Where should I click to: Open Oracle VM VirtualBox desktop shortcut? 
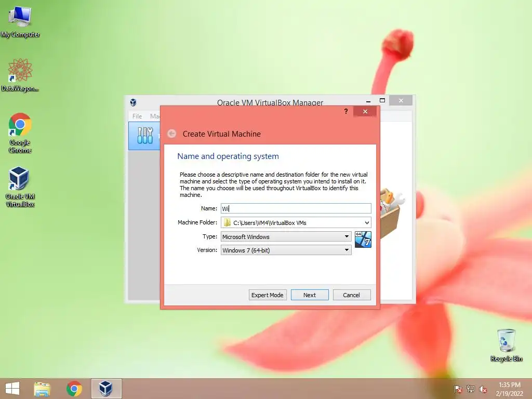click(x=20, y=187)
